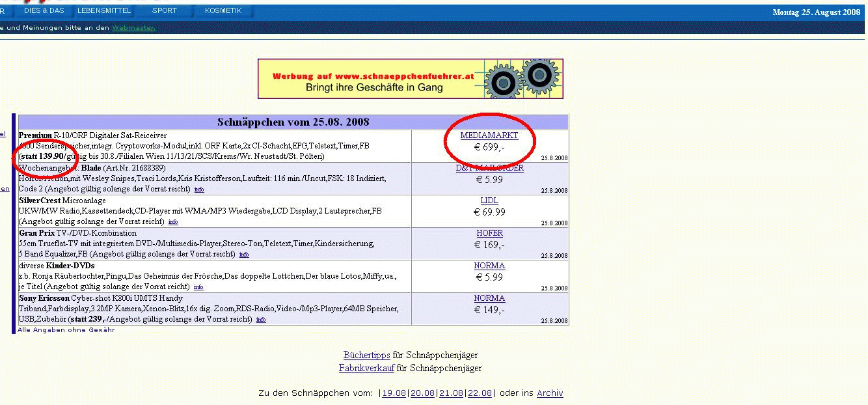Click the 25.8.2008 date in LIDL row
The width and height of the screenshot is (868, 405).
point(554,223)
